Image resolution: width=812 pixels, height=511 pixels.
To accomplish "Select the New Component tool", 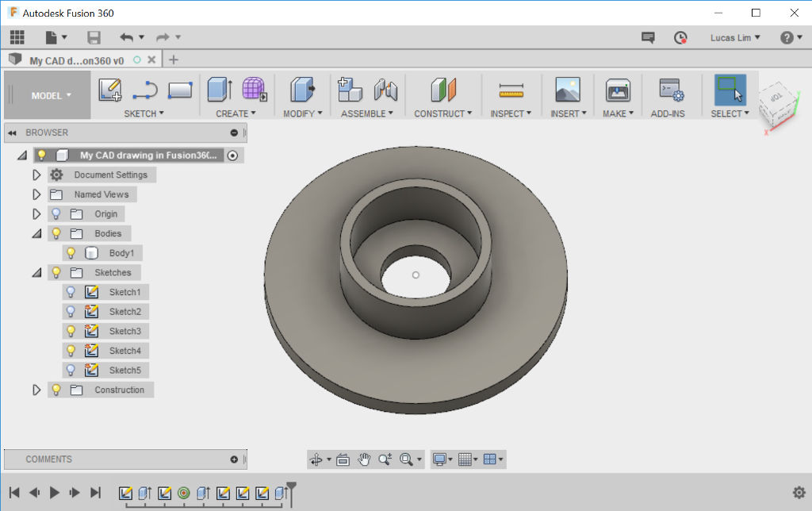I will pos(350,89).
